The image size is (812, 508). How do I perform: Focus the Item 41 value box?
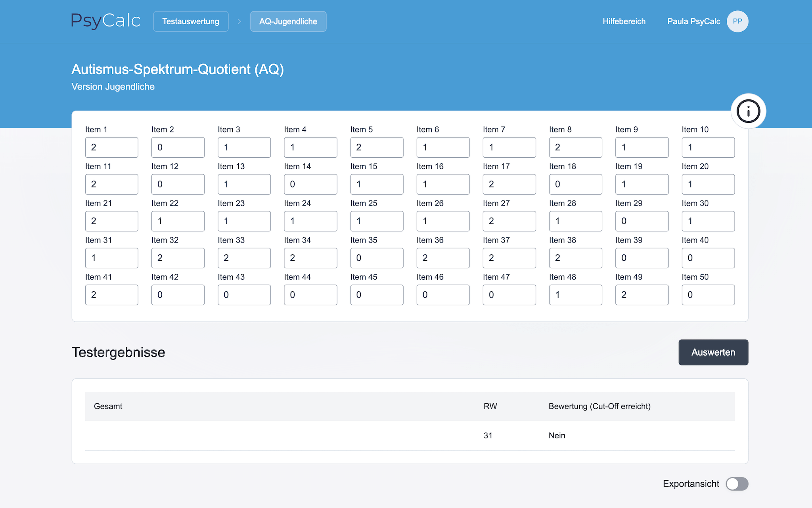(x=111, y=295)
